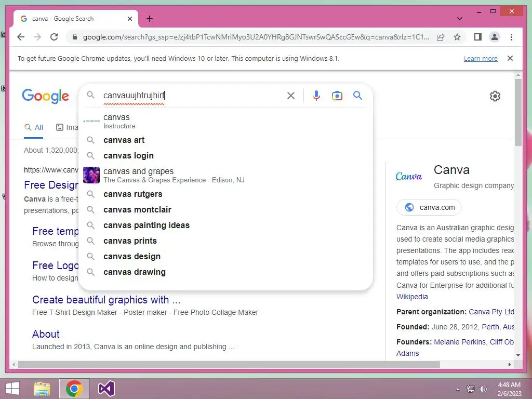Open Canva Pty Ltd parent organization link
Screen dimensions: 532x399
coord(491,312)
